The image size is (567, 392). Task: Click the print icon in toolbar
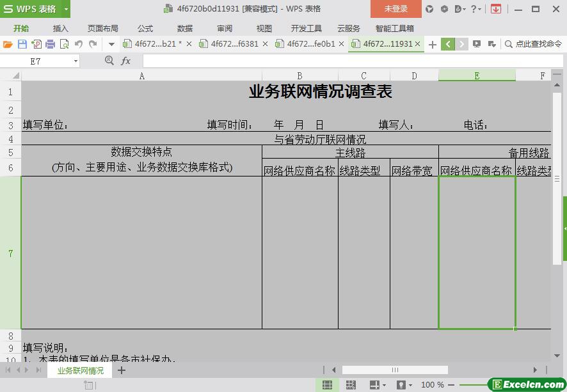coord(51,44)
